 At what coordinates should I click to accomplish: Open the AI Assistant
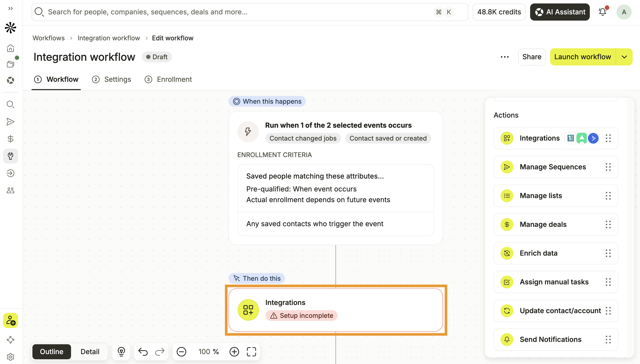560,12
